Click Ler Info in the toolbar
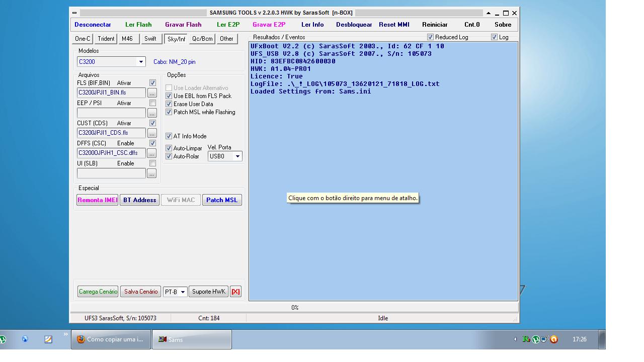Screen dimensions: 644x362 (312, 25)
